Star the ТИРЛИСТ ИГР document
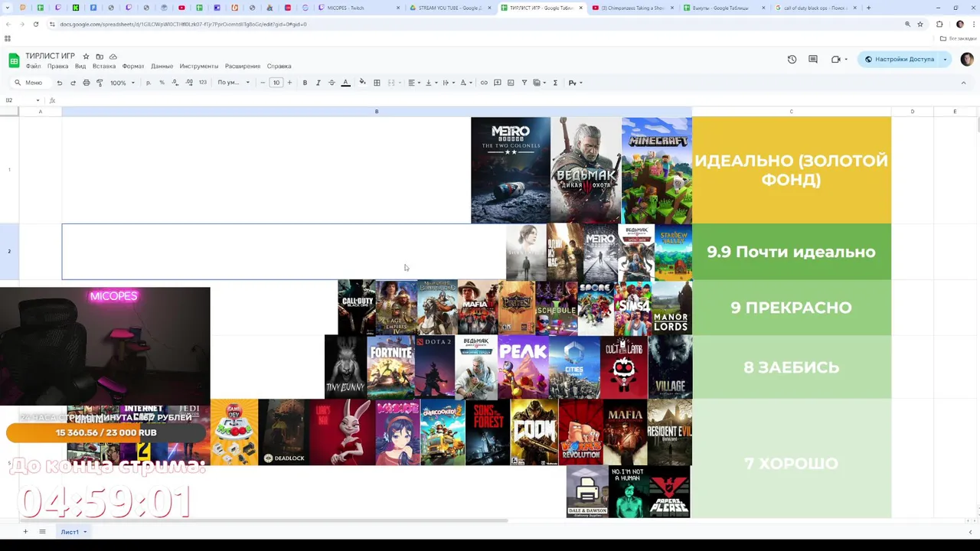This screenshot has width=980, height=551. tap(86, 57)
